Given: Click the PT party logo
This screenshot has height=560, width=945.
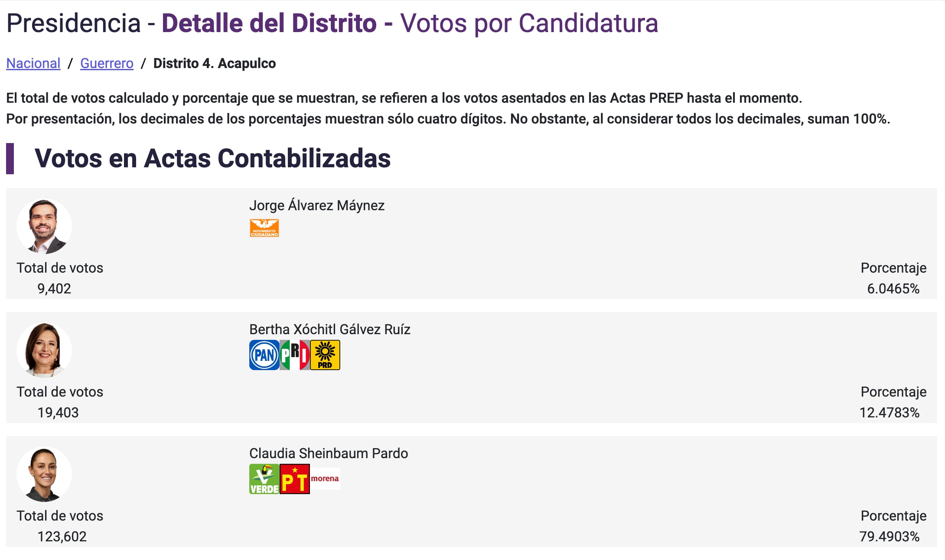Looking at the screenshot, I should [295, 479].
